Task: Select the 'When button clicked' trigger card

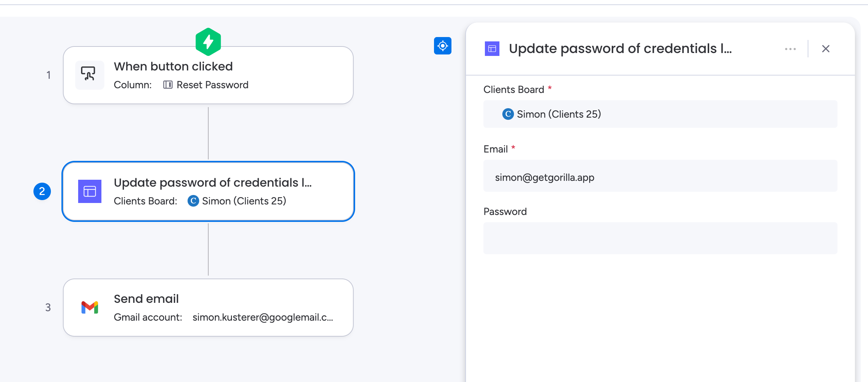Action: point(208,74)
